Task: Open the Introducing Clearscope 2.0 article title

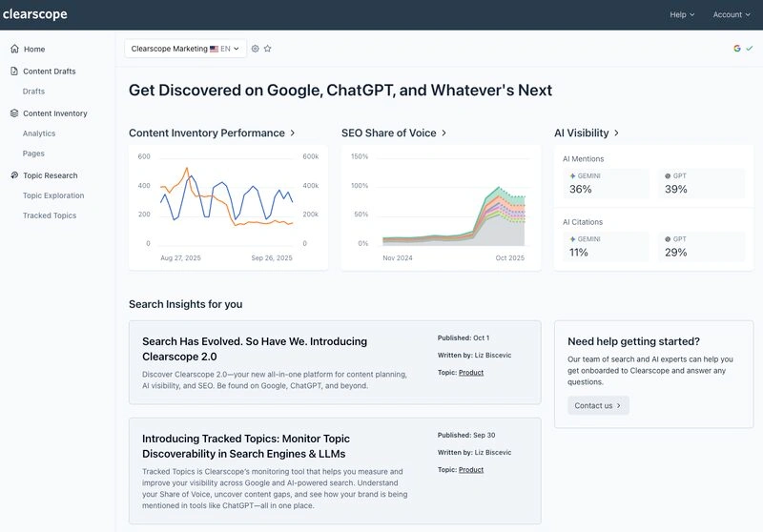Action: click(x=255, y=349)
